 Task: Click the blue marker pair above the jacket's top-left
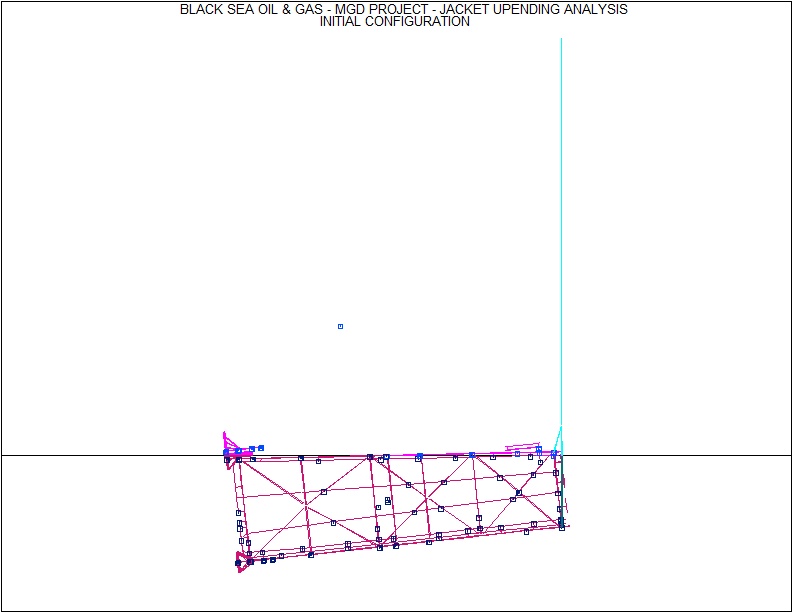pos(256,449)
